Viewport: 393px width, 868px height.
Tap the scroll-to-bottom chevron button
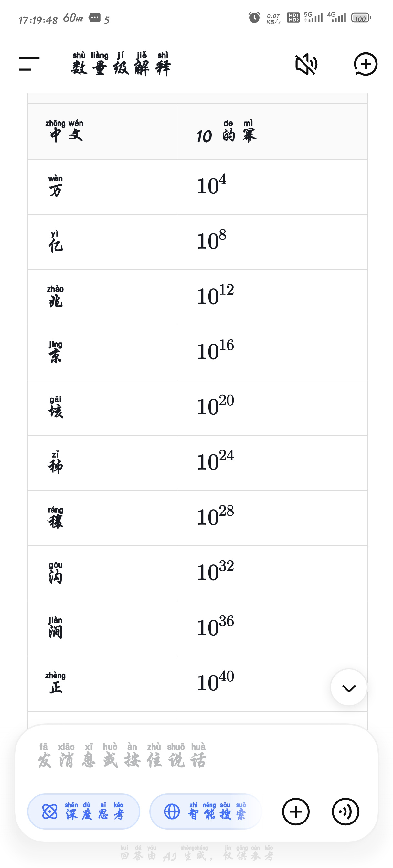349,687
